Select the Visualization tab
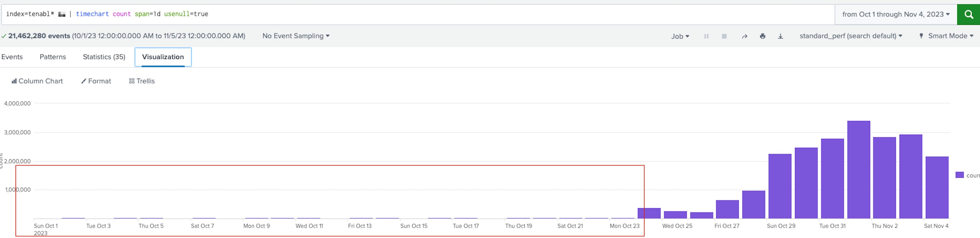 click(x=163, y=57)
